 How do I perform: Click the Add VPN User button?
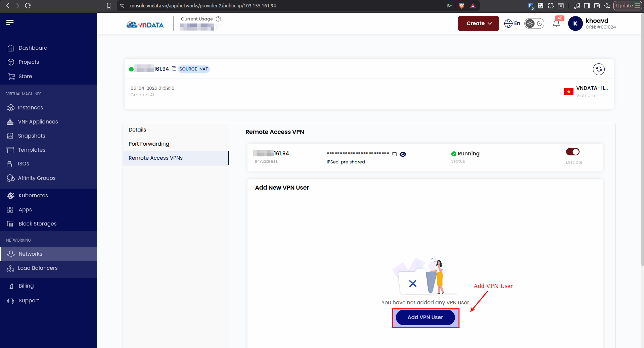click(425, 317)
